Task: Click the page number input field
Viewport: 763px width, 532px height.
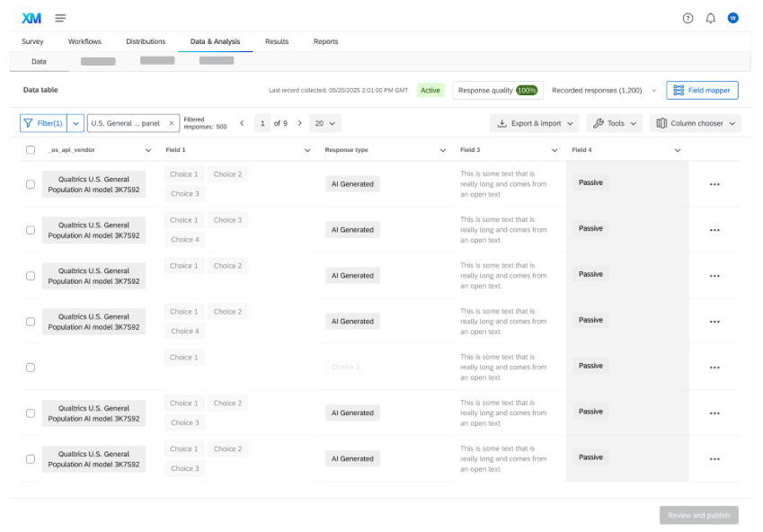Action: tap(262, 123)
